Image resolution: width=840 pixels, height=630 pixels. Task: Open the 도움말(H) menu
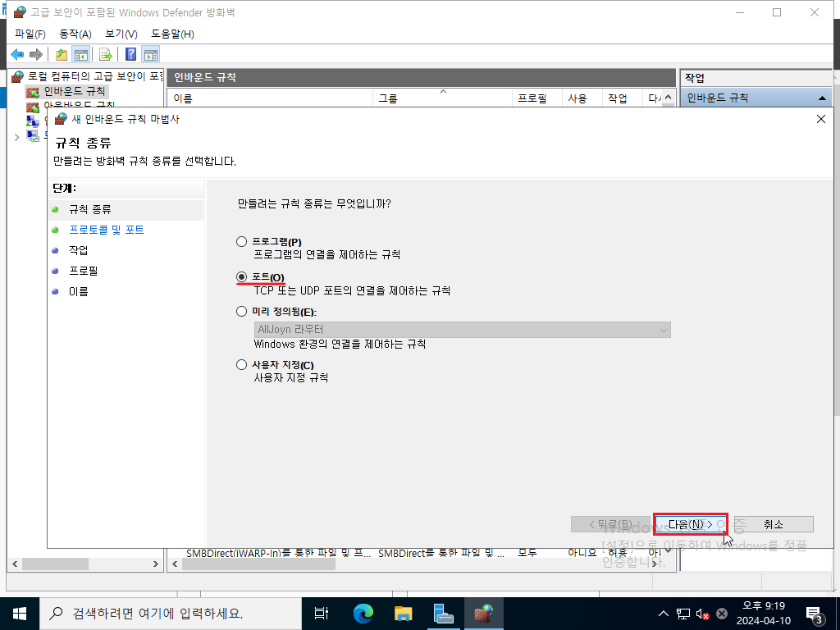coord(172,34)
